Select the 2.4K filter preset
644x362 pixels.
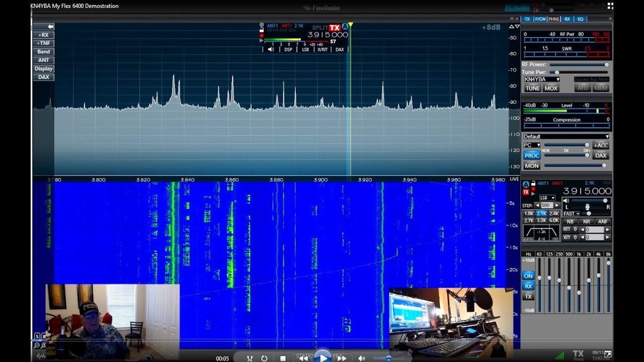(x=554, y=214)
